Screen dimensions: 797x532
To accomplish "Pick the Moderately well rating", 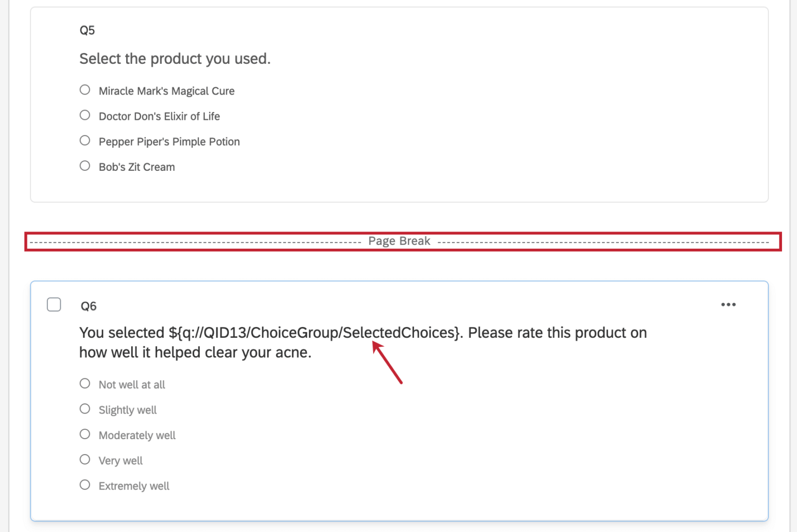I will pos(85,434).
